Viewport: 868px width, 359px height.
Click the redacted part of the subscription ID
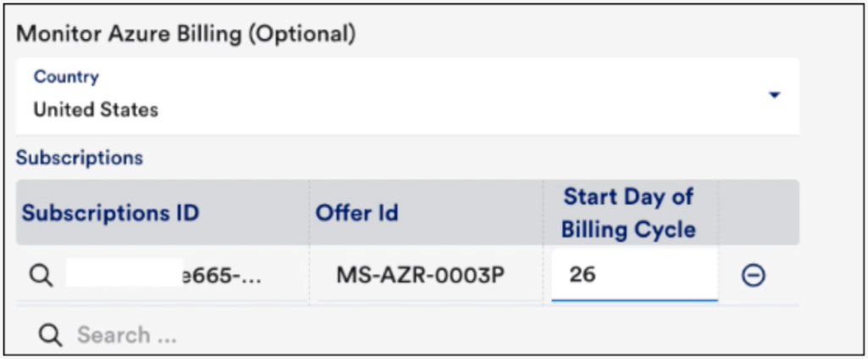(x=125, y=272)
